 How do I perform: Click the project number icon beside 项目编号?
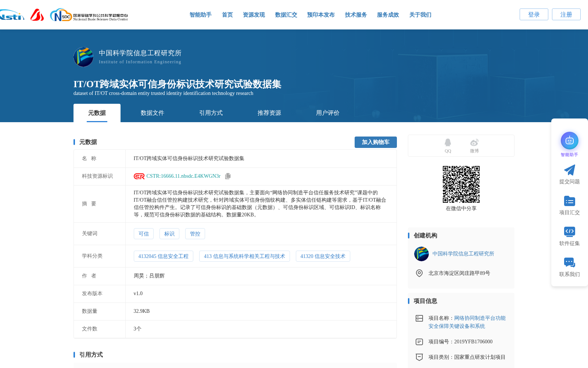click(419, 342)
